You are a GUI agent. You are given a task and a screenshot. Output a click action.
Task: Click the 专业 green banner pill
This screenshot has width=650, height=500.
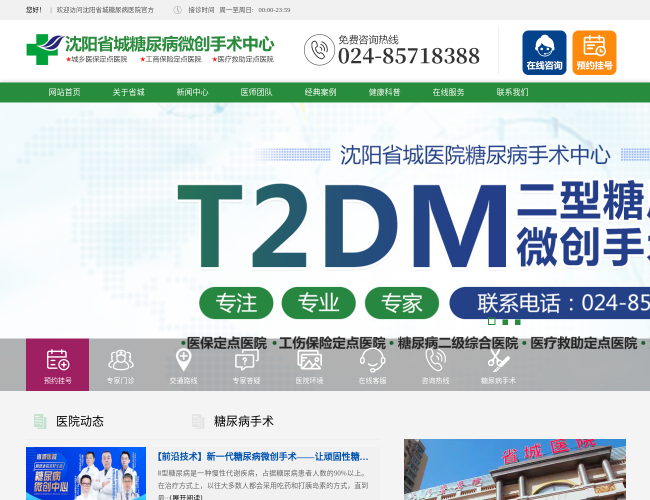(x=318, y=303)
